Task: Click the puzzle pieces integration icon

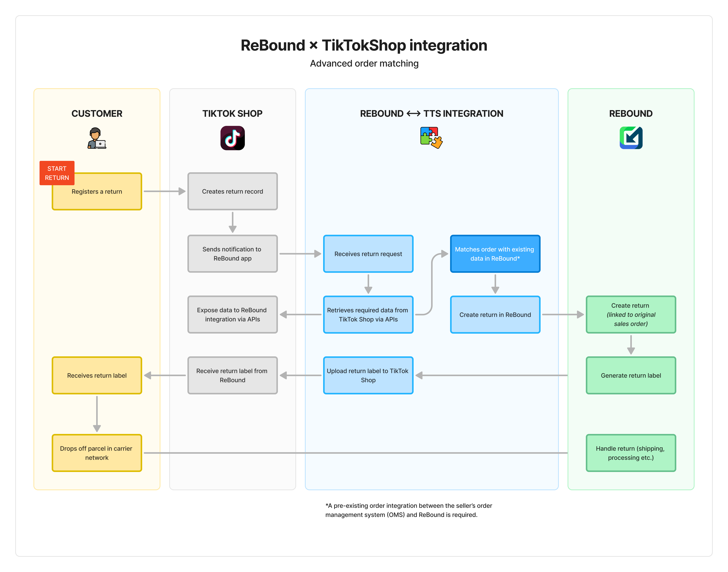Action: click(431, 138)
